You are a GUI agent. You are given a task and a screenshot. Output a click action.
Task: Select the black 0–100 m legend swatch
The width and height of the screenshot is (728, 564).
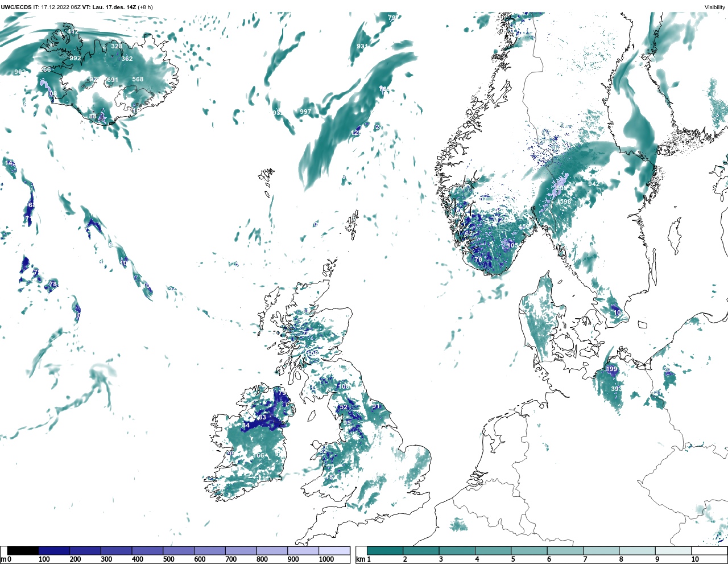point(23,551)
